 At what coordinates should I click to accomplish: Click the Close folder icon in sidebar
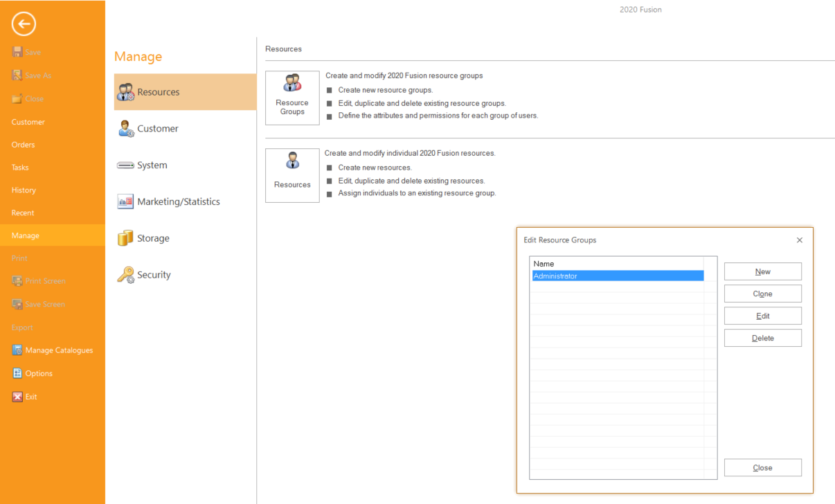click(17, 98)
